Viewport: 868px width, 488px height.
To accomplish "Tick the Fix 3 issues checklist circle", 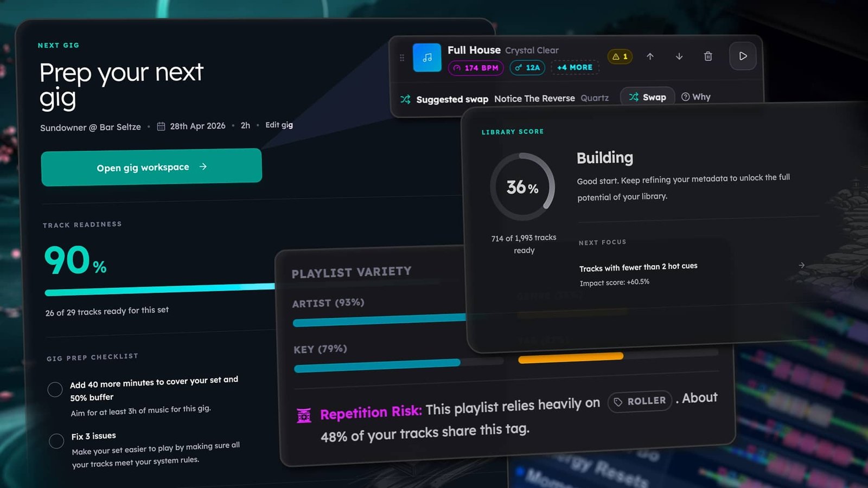I will coord(56,441).
